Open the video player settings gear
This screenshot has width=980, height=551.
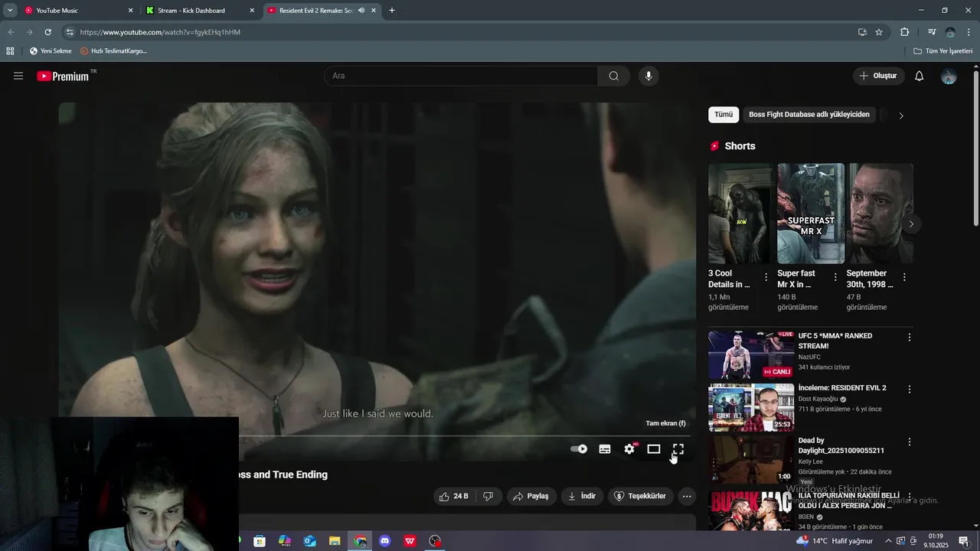pos(629,449)
